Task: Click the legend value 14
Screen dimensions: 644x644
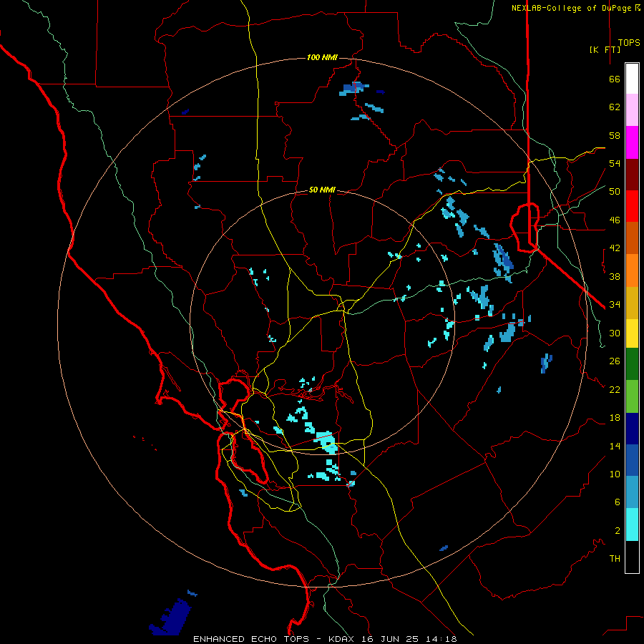Action: pyautogui.click(x=615, y=446)
